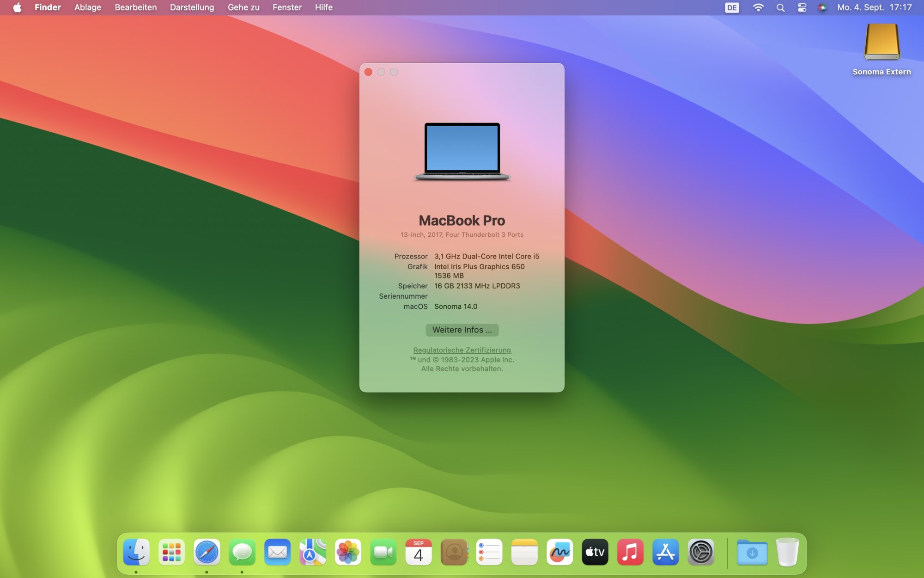Click the Wi-Fi status icon

758,7
